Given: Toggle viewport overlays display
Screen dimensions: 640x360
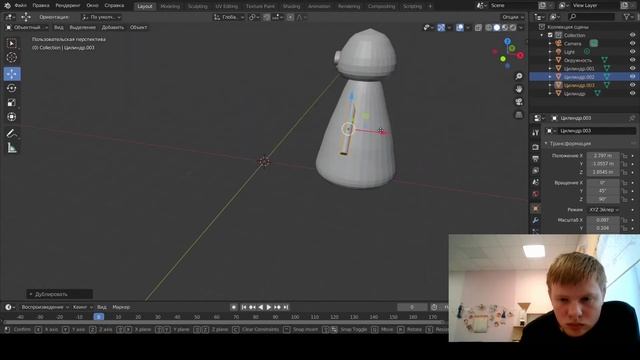Looking at the screenshot, I should point(460,27).
